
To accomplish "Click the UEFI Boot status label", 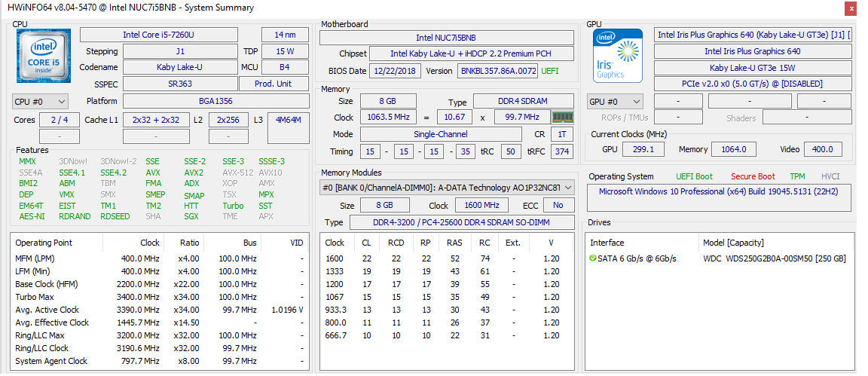I will [x=694, y=176].
